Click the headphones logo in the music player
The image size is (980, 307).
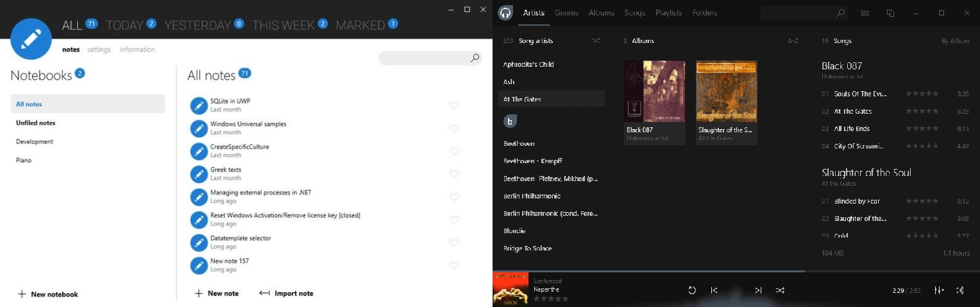click(505, 13)
